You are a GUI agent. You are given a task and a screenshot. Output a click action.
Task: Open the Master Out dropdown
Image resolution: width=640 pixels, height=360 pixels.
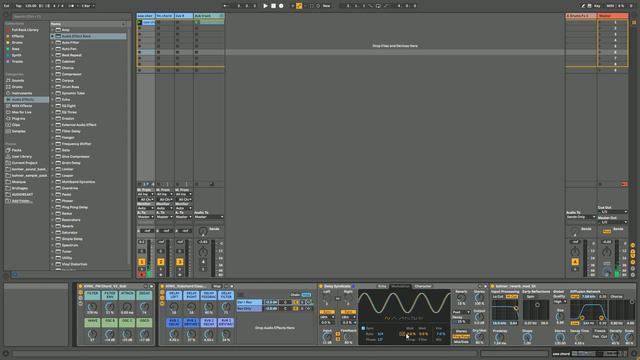point(612,222)
